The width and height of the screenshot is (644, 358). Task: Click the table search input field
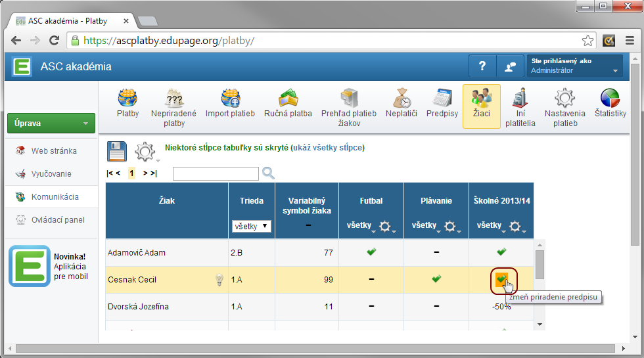coord(216,173)
